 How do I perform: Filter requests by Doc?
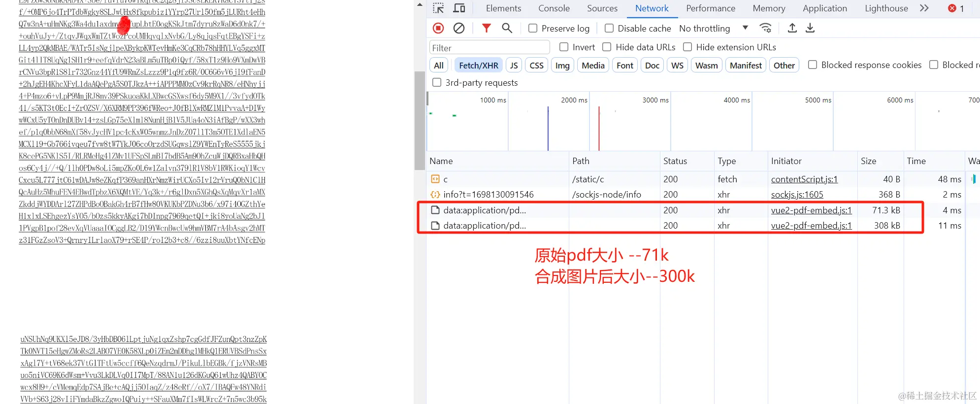pos(652,65)
